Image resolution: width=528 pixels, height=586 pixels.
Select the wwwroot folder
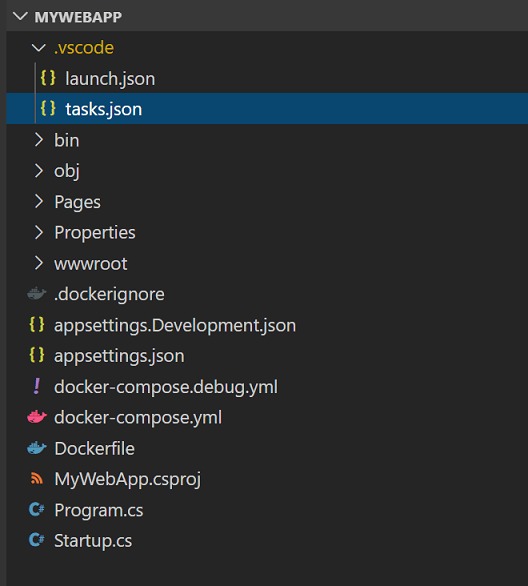pos(91,264)
